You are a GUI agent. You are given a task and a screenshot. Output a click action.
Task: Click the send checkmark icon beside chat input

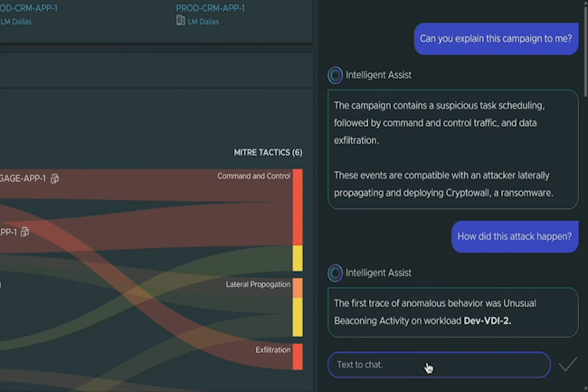[x=567, y=365]
